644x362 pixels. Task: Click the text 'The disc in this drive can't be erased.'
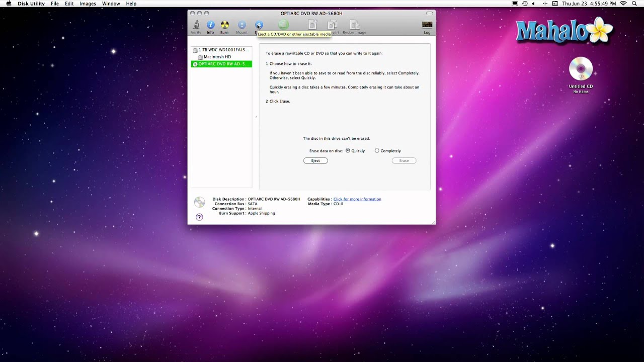[x=336, y=138]
